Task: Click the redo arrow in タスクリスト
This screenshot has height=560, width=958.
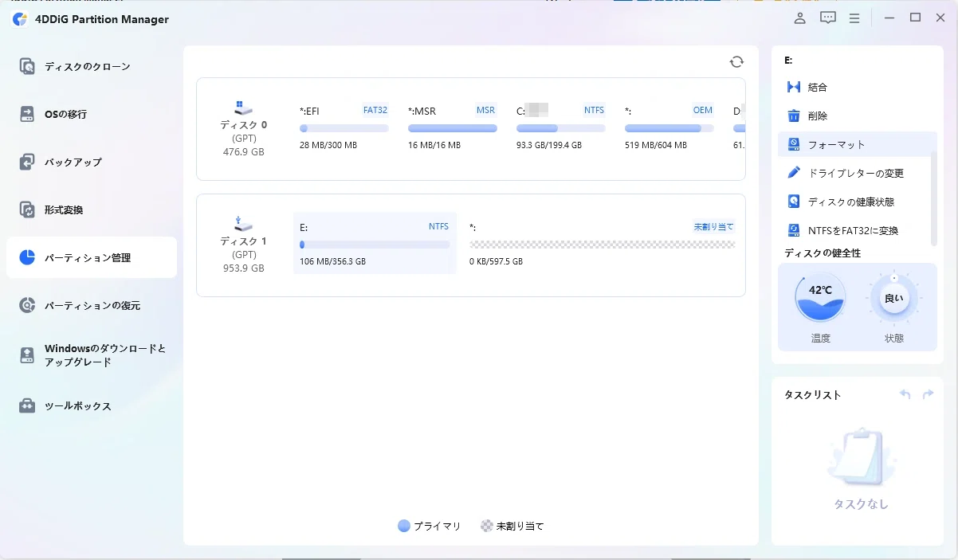Action: (928, 394)
